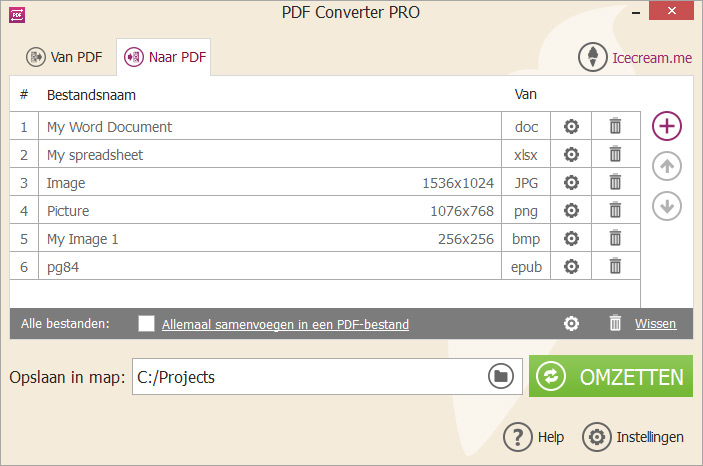
Task: Move selected file down with arrow icon
Action: pyautogui.click(x=667, y=206)
